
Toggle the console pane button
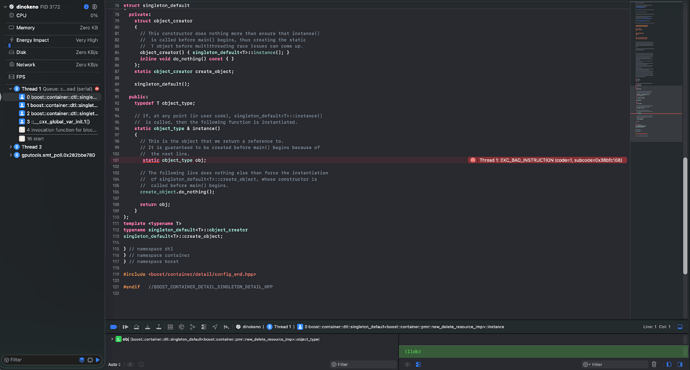coord(680,364)
